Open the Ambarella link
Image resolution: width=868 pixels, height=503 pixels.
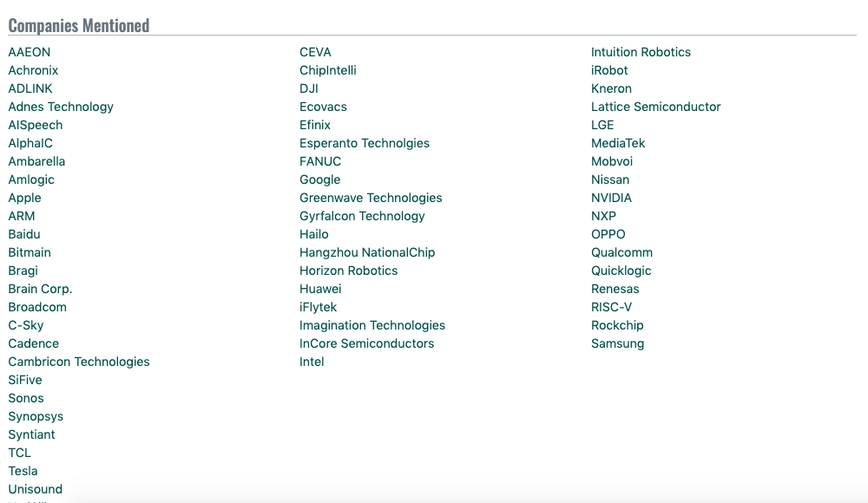coord(36,161)
